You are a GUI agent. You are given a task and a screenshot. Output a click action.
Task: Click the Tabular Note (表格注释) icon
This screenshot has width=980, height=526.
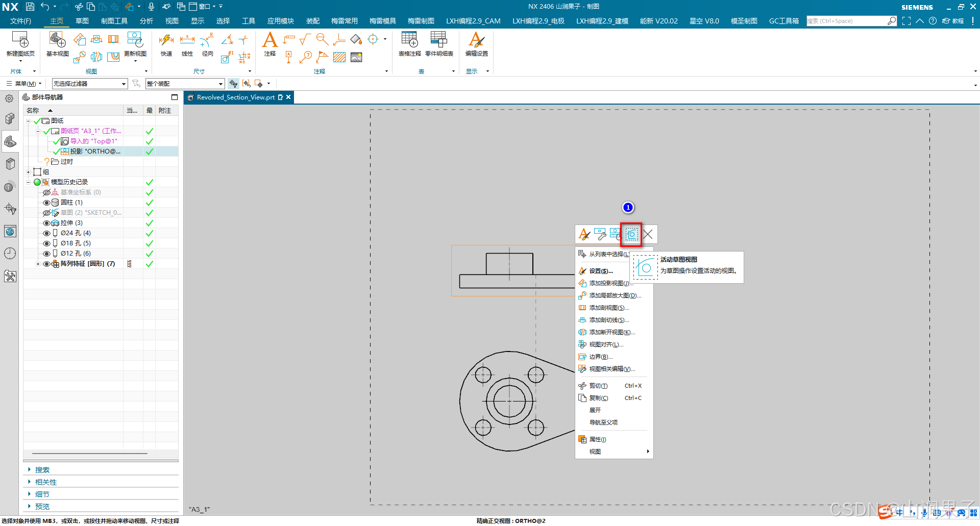click(x=409, y=40)
